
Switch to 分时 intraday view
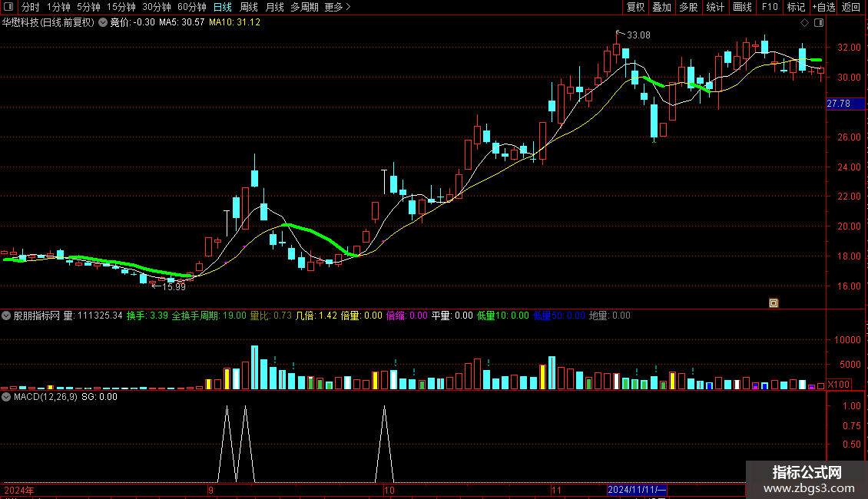point(31,7)
